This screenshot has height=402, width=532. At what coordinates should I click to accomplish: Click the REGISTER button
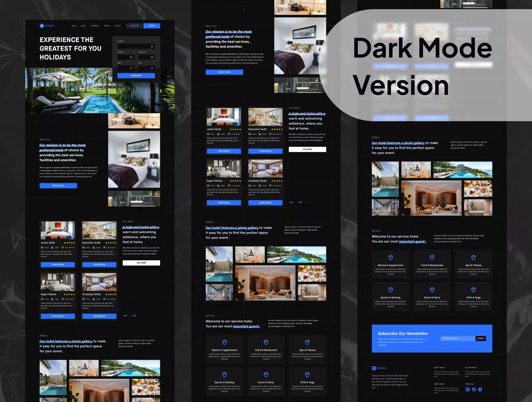click(134, 26)
